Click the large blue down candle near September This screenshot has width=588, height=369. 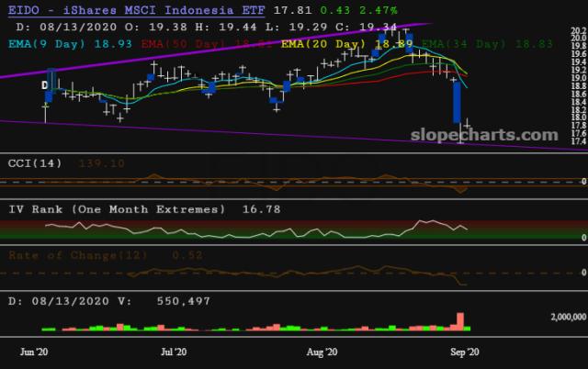tap(456, 102)
